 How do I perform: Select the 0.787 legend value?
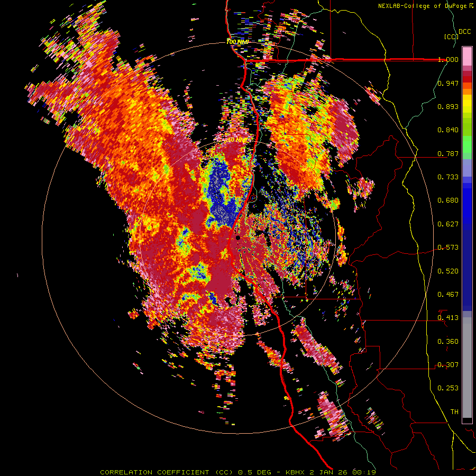point(448,153)
